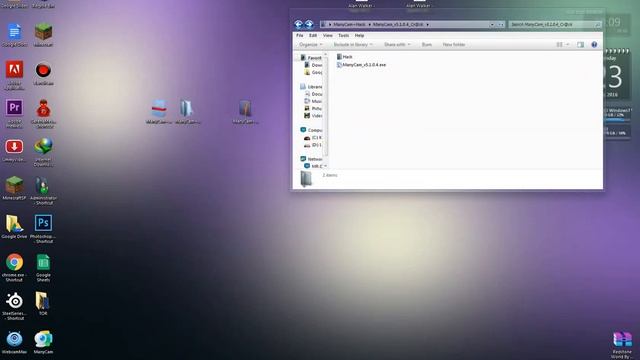Select the ManyCam_v5.1.0.4.exe file

point(361,64)
